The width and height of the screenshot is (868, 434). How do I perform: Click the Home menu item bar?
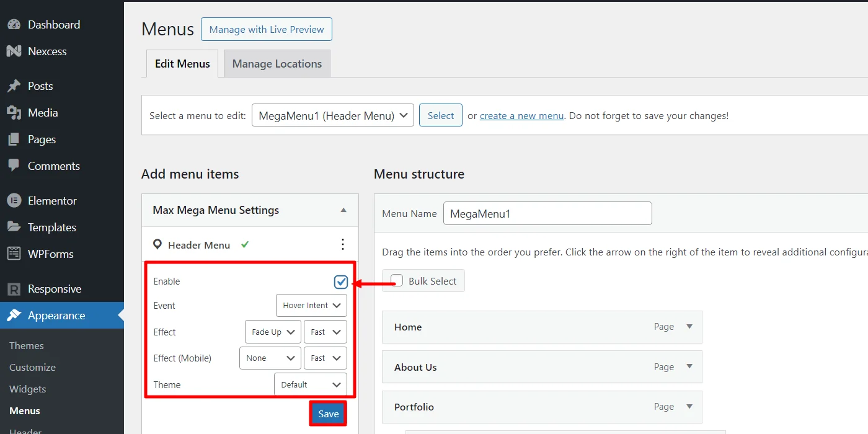point(542,327)
